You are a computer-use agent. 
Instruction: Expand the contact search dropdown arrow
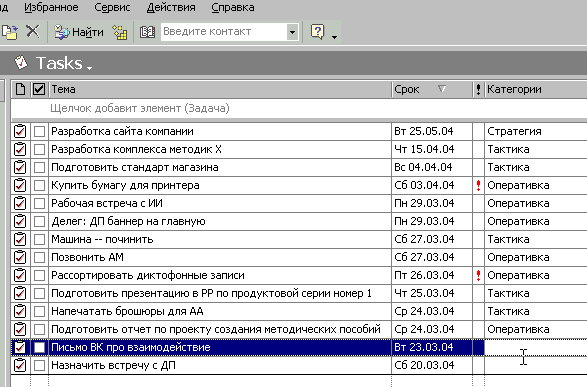(x=292, y=32)
